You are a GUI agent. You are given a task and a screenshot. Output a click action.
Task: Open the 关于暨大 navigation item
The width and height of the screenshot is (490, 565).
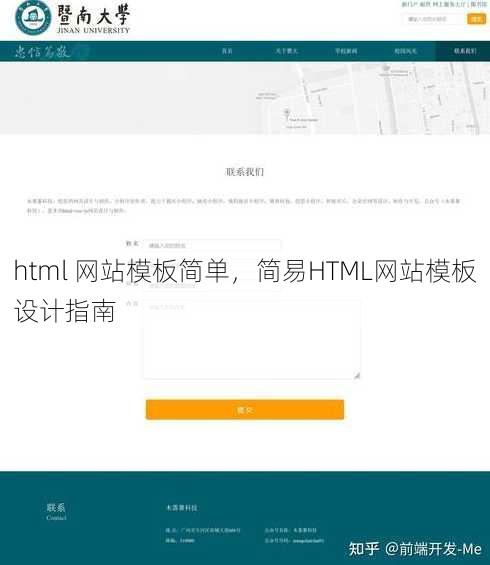point(286,51)
